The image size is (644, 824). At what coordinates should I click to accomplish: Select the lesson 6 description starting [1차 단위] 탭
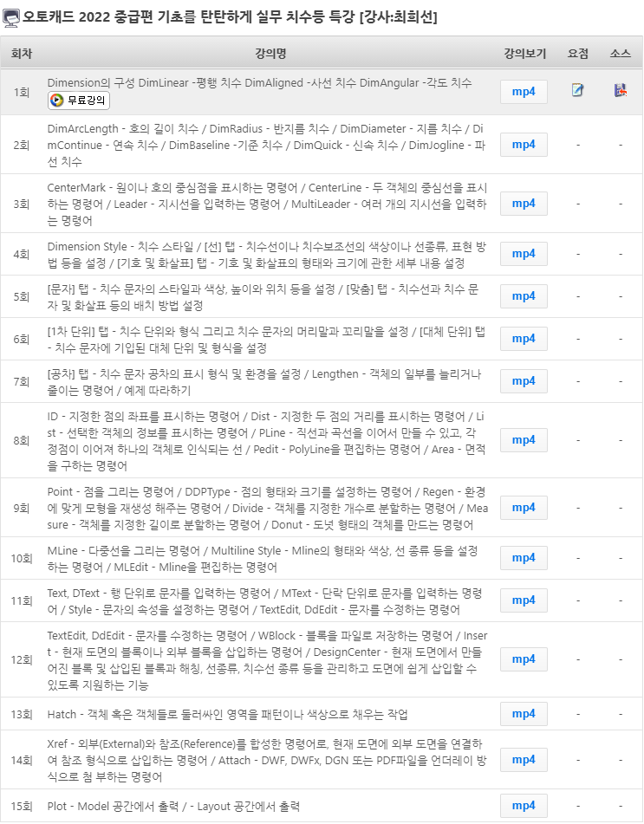[x=266, y=340]
